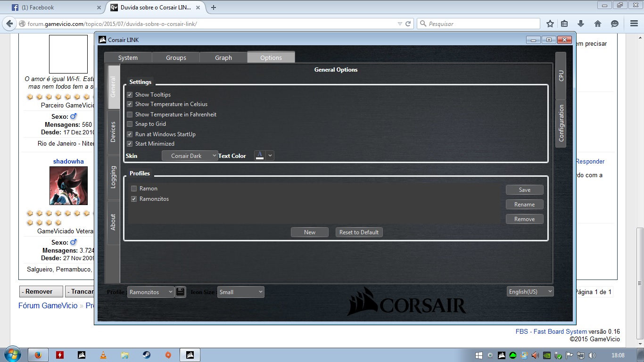Click the Firefox taskbar icon

38,355
